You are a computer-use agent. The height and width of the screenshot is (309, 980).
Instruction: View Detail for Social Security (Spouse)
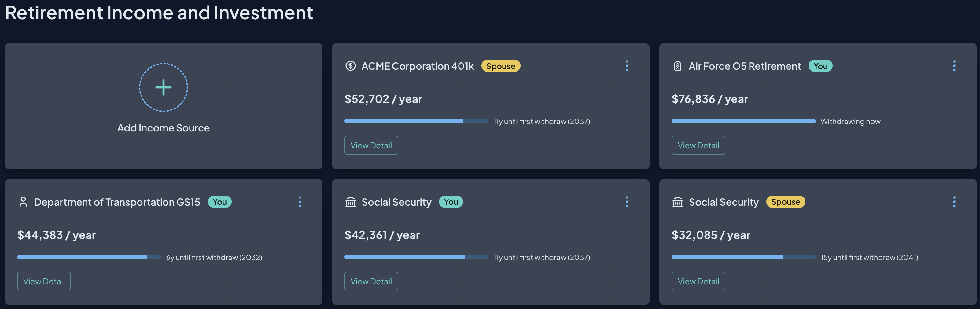(698, 281)
